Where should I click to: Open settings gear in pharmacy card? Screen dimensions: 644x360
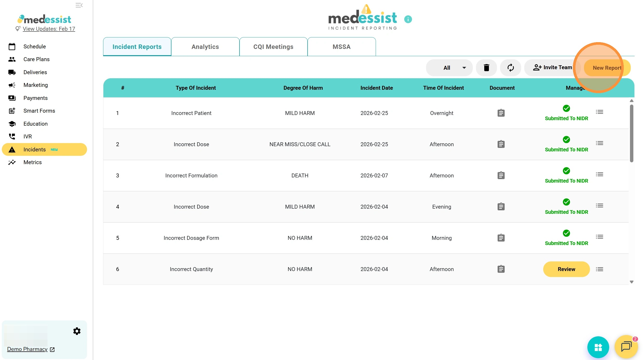click(77, 331)
